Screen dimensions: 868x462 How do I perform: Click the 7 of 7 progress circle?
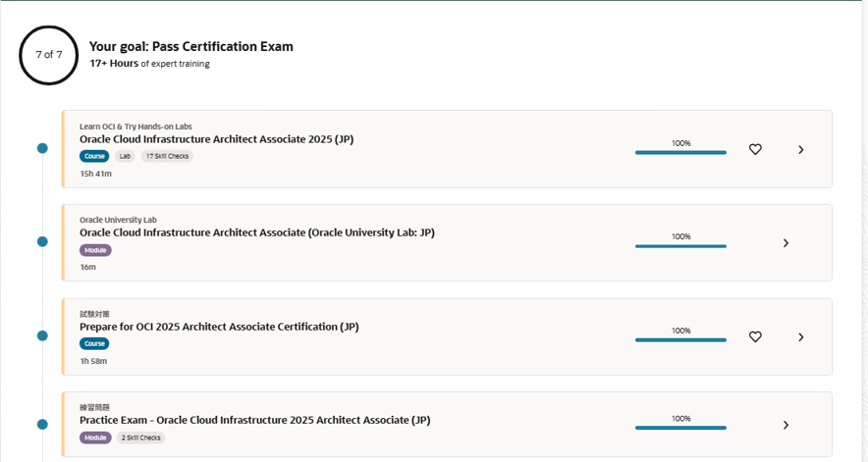pos(48,55)
